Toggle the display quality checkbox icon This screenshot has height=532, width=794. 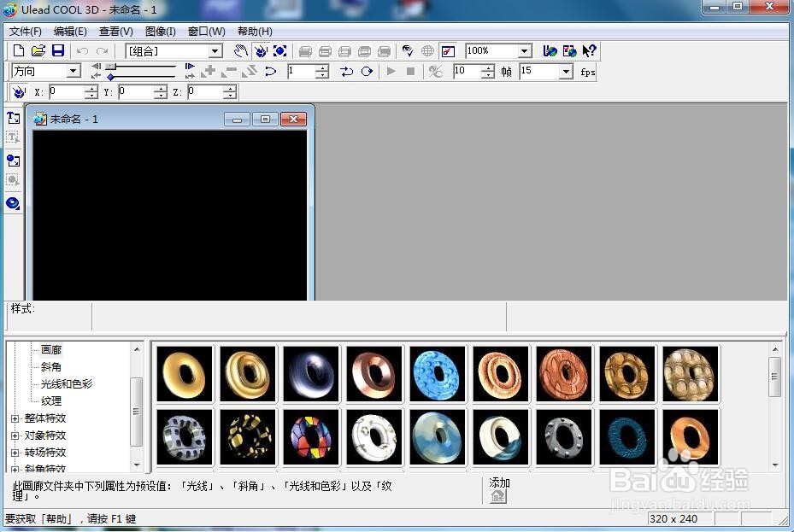[x=448, y=50]
